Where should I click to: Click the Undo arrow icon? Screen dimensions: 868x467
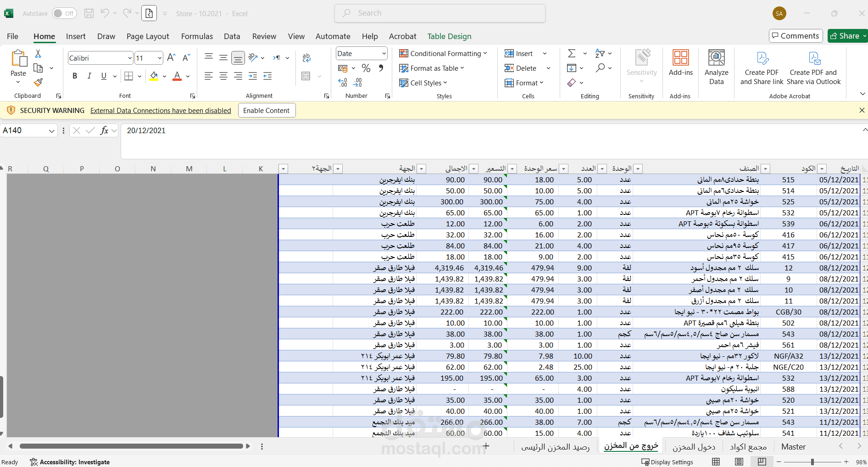(105, 13)
